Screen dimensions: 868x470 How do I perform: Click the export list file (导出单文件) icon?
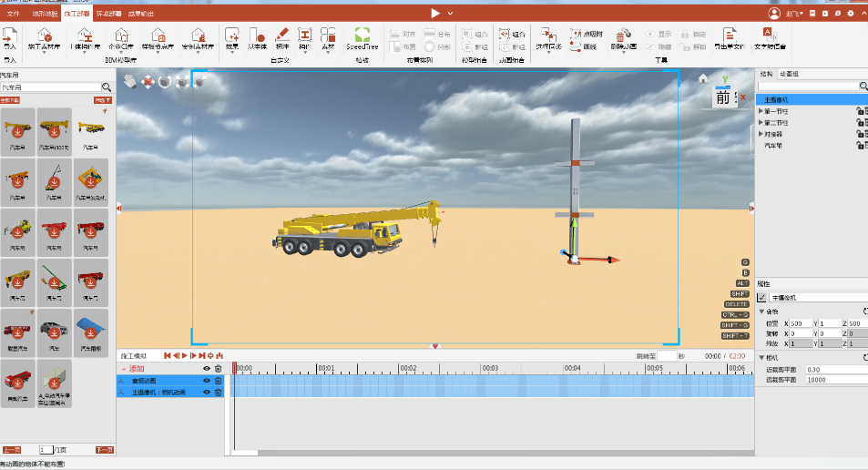(x=728, y=36)
